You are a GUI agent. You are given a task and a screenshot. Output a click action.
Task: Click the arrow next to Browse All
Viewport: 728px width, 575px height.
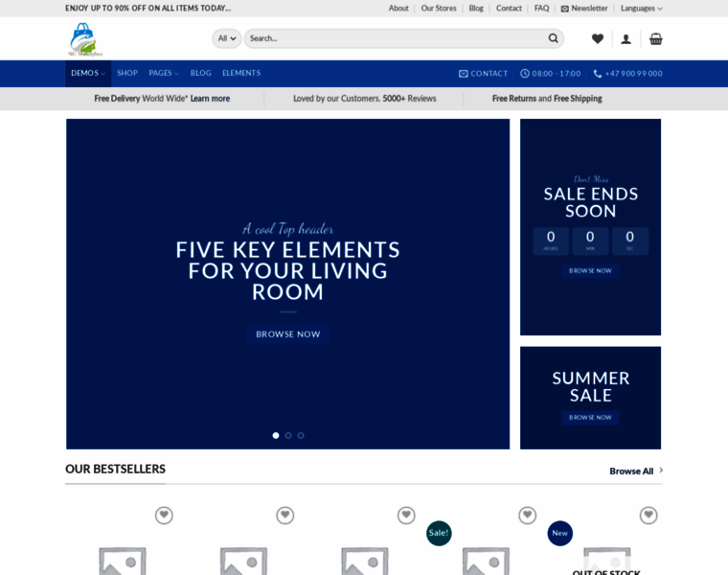coord(661,471)
